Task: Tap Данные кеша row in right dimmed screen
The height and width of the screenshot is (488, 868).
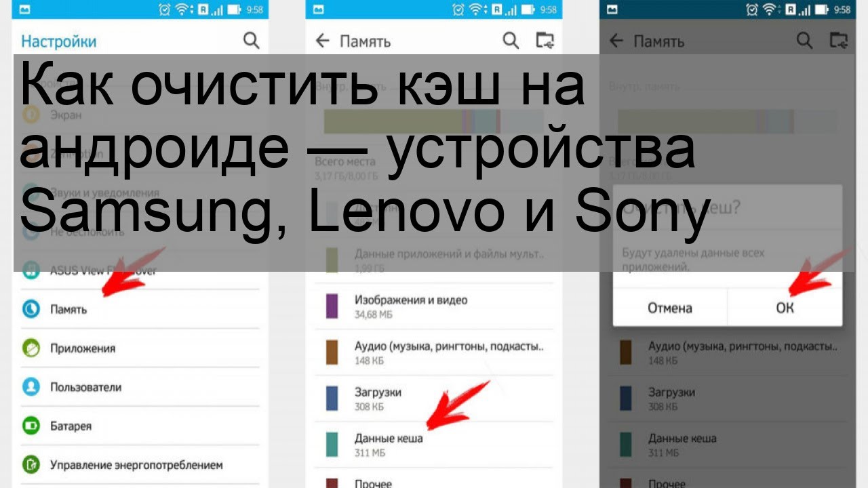Action: click(x=727, y=445)
